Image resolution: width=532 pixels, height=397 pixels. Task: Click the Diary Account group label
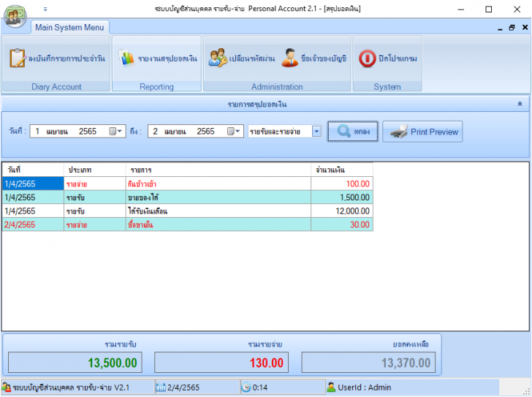[56, 86]
